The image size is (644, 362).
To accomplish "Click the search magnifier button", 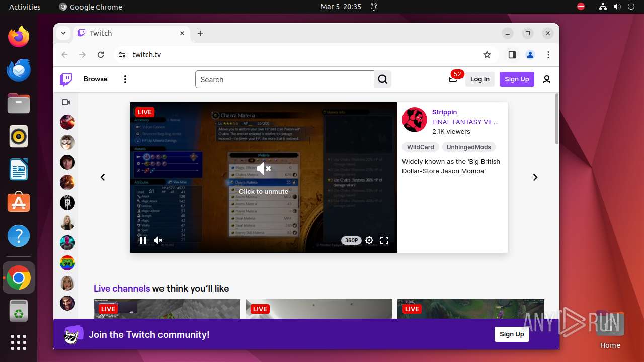I will click(383, 79).
